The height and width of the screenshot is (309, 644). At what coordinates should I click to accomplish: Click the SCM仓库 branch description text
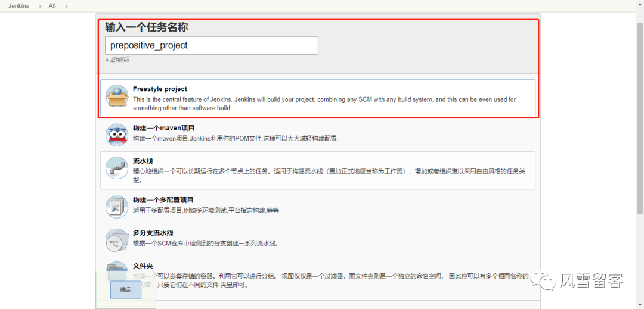[x=206, y=243]
